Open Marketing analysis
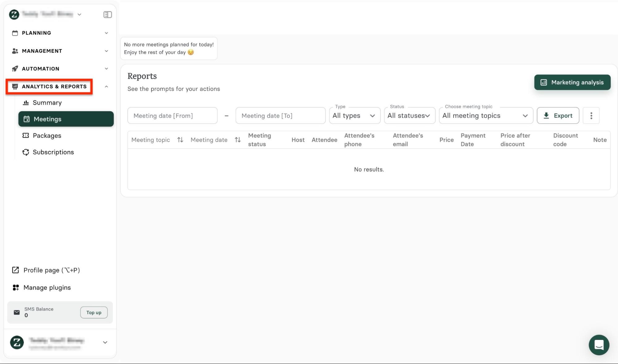This screenshot has width=618, height=364. click(572, 82)
